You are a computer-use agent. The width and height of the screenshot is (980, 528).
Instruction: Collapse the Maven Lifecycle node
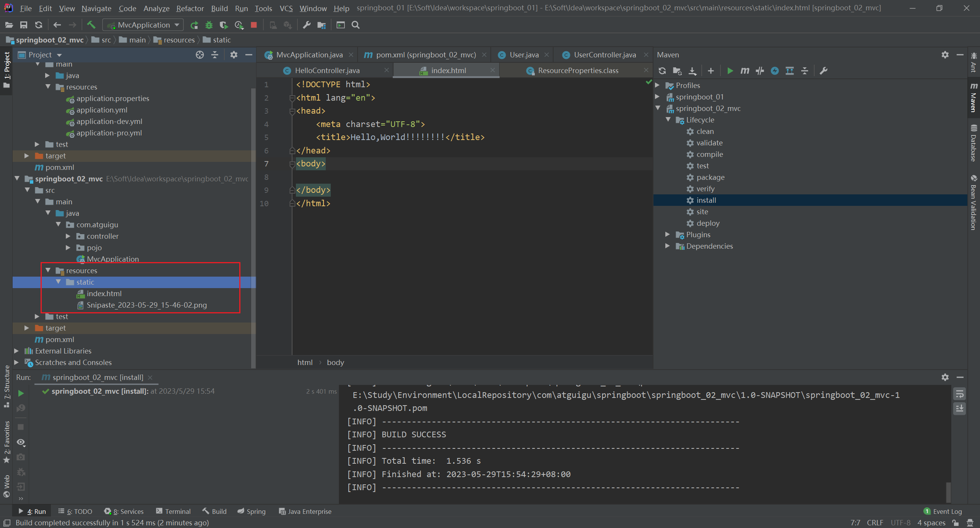(668, 119)
